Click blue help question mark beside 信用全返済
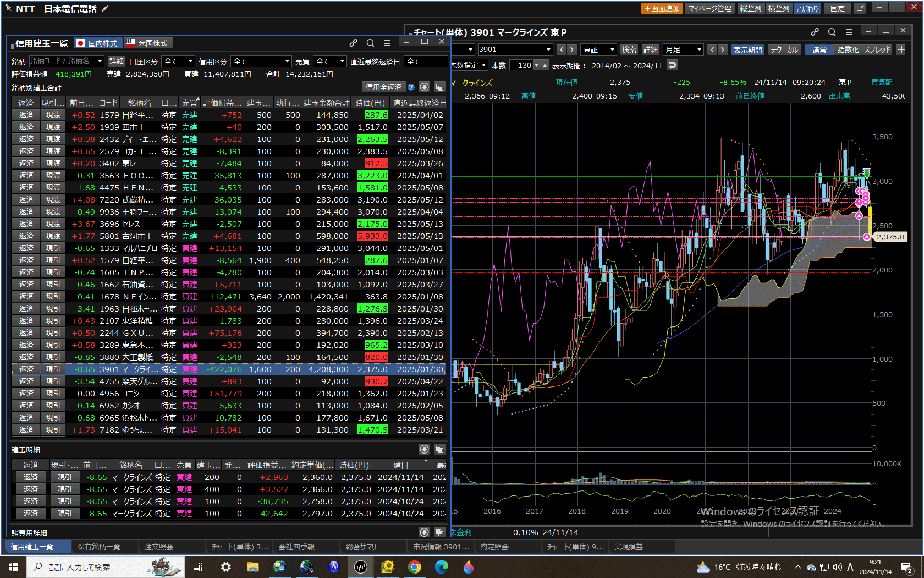Image resolution: width=924 pixels, height=578 pixels. 411,87
